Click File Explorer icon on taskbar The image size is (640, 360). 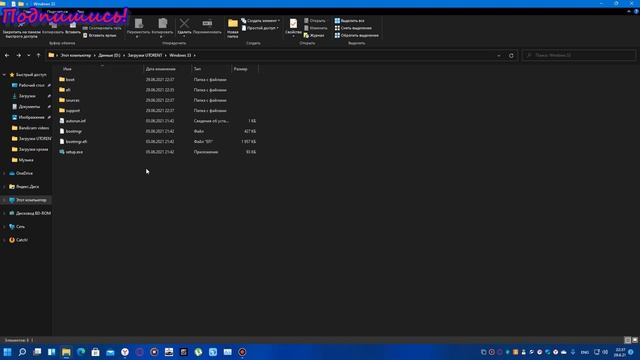pos(66,352)
